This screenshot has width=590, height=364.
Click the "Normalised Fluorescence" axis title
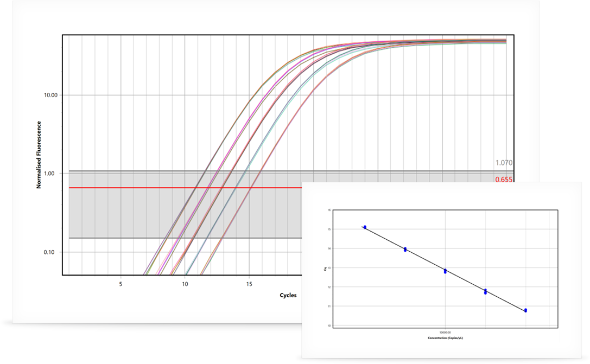[x=39, y=155]
